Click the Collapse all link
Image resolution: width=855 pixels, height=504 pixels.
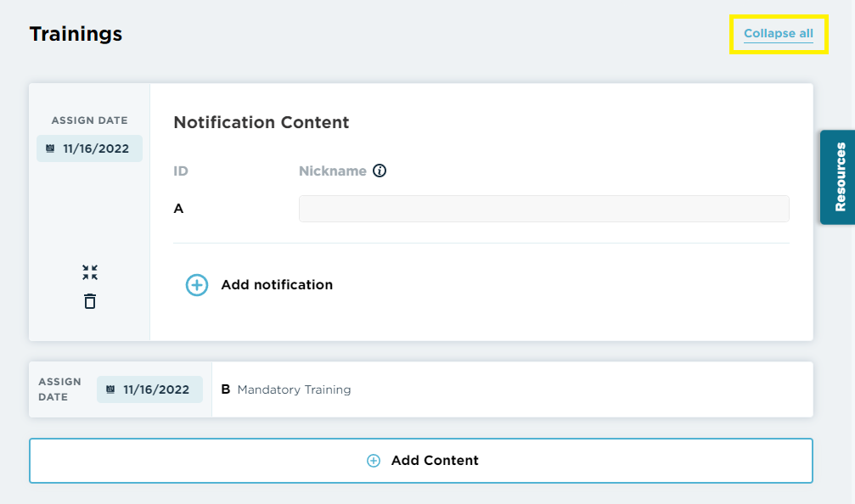[x=778, y=33]
